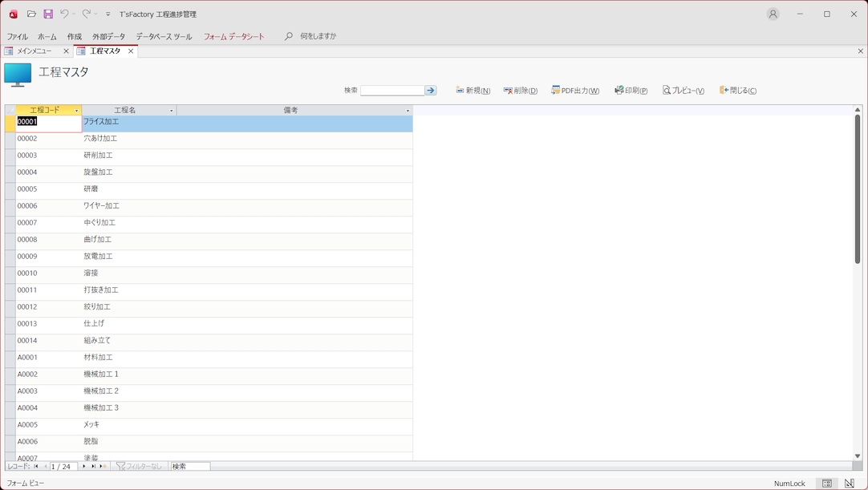Viewport: 868px width, 490px height.
Task: Click the save icon in quick access toolbar
Action: point(48,14)
